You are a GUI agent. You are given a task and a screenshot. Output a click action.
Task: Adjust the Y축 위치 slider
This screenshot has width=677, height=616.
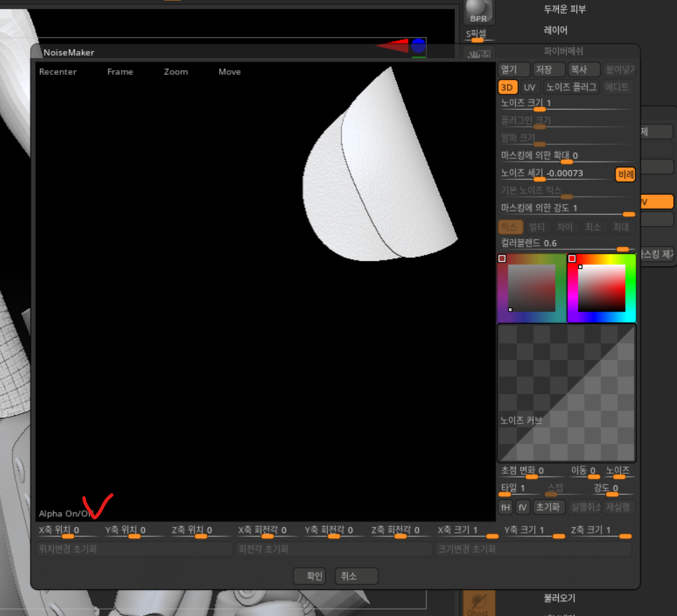[134, 532]
